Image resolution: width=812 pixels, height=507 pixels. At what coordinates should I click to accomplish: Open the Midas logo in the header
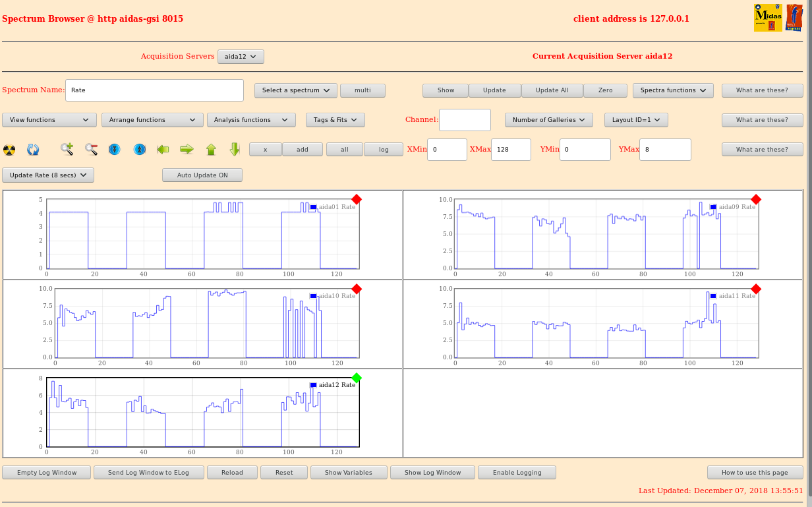(x=767, y=18)
